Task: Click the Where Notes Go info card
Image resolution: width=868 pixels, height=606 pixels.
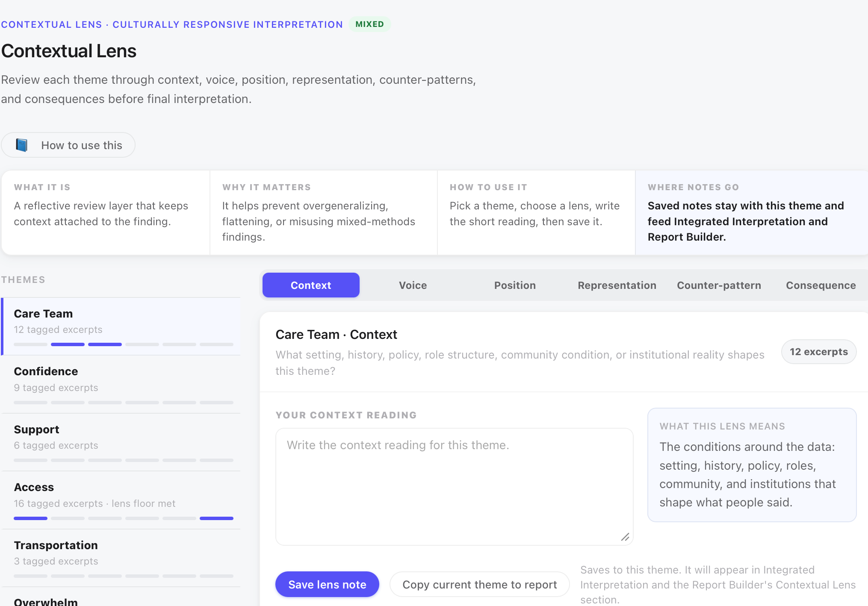Action: pyautogui.click(x=751, y=212)
